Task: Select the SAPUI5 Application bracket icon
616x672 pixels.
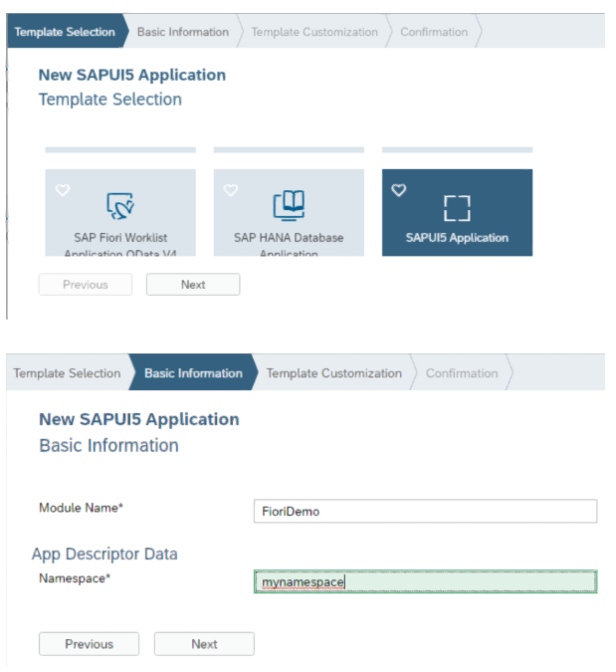Action: [457, 208]
